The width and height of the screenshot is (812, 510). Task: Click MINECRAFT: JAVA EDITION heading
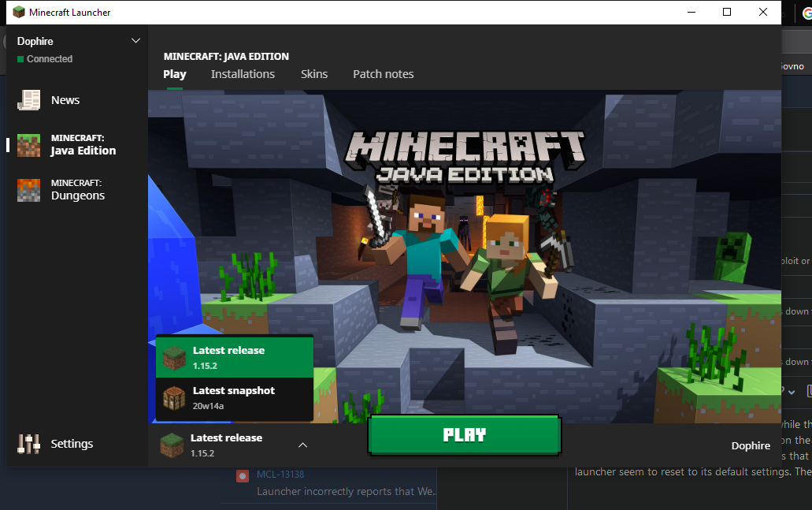pyautogui.click(x=226, y=57)
